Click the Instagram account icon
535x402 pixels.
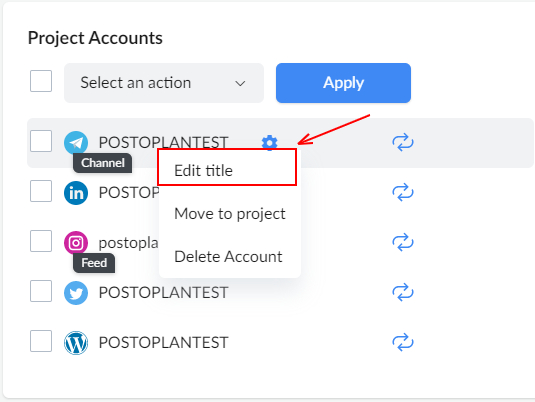coord(76,243)
